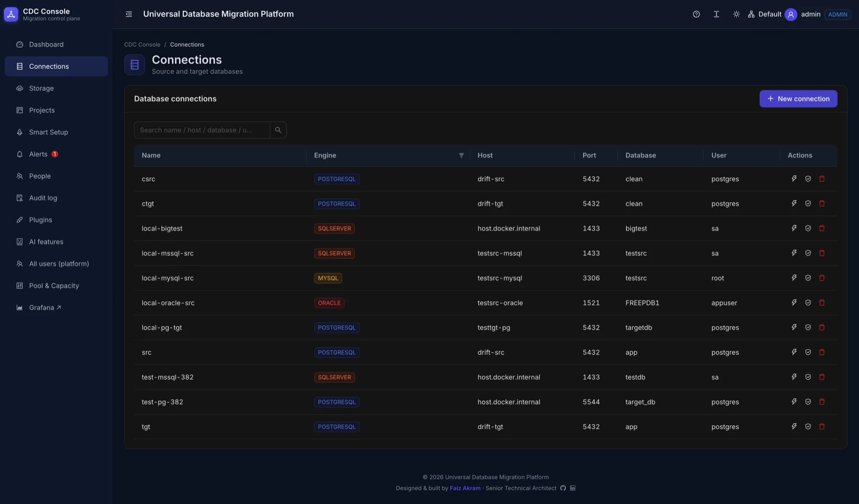Test connection bolt icon for local-mssql-src
This screenshot has width=859, height=504.
794,253
